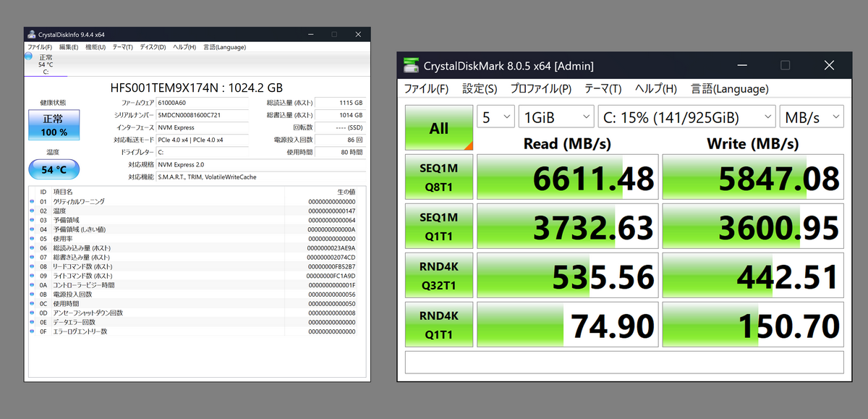868x419 pixels.
Task: Click the status dot of row 02 温度
Action: point(31,211)
